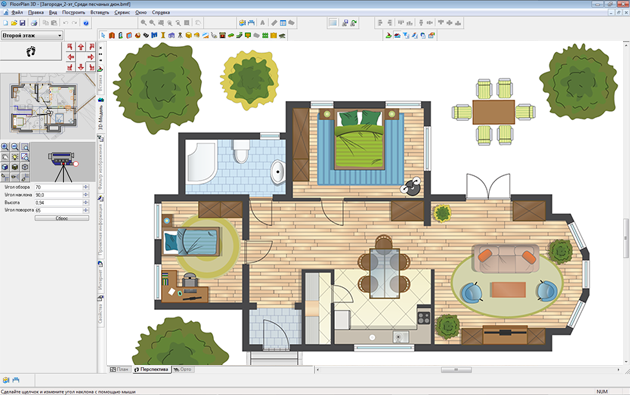Select the column tool shaped like a pillar
Image resolution: width=630 pixels, height=395 pixels.
point(163,35)
